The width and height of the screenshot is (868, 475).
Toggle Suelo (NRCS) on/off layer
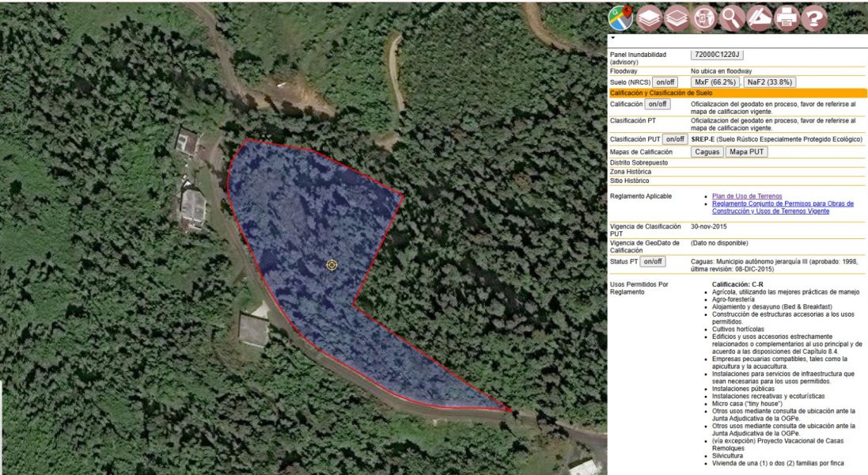click(665, 82)
